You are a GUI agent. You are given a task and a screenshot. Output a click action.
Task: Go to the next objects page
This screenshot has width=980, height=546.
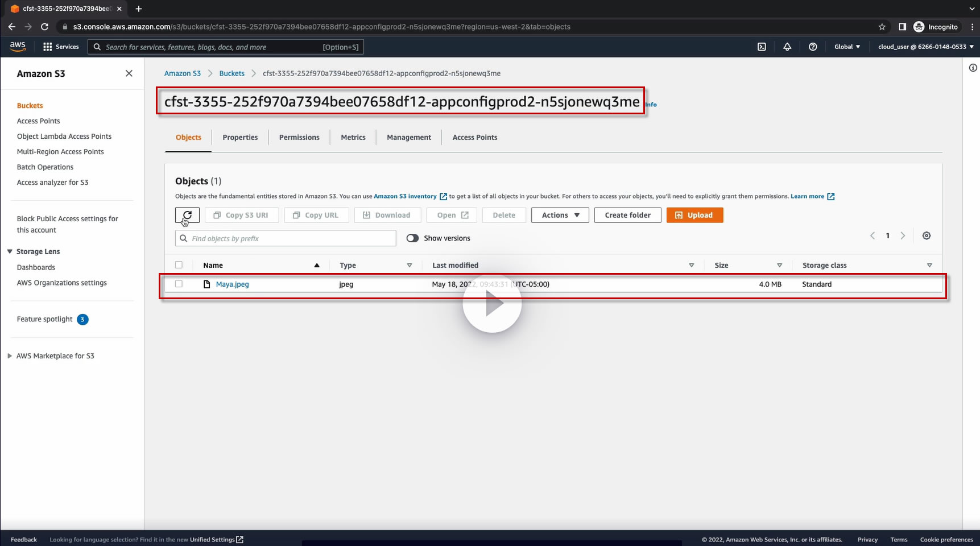tap(903, 235)
